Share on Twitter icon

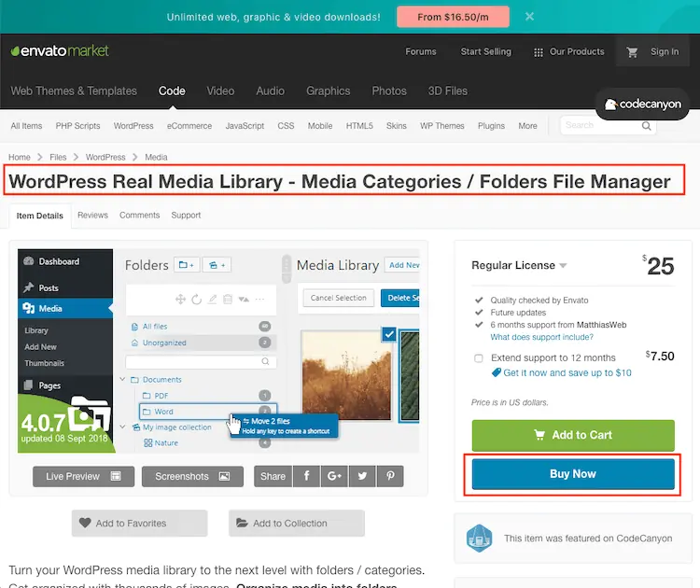pyautogui.click(x=362, y=476)
